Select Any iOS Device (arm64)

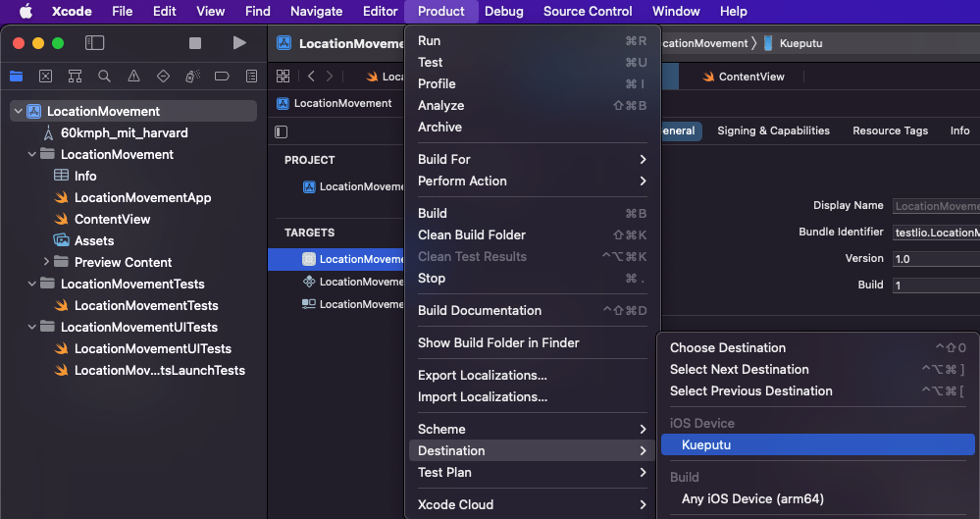click(817, 499)
